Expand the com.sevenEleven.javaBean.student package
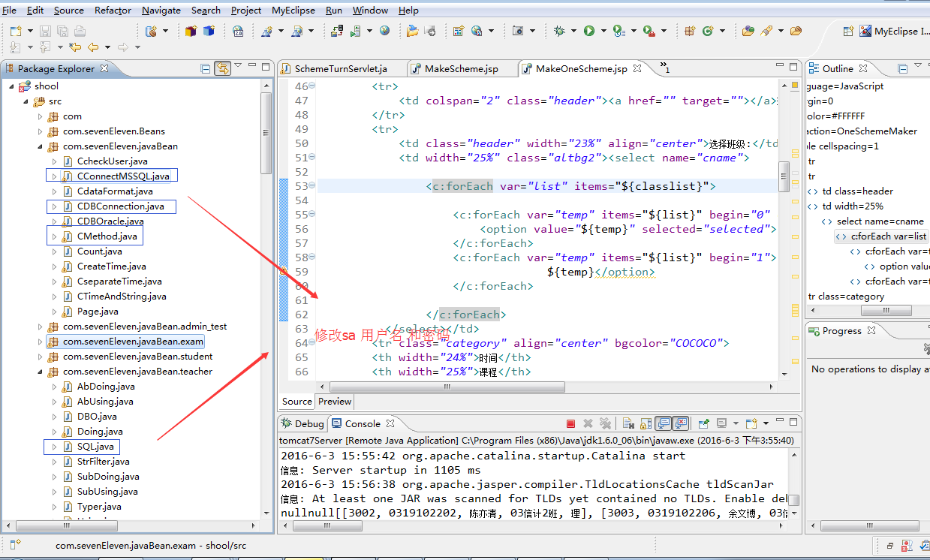The height and width of the screenshot is (560, 930). [40, 357]
